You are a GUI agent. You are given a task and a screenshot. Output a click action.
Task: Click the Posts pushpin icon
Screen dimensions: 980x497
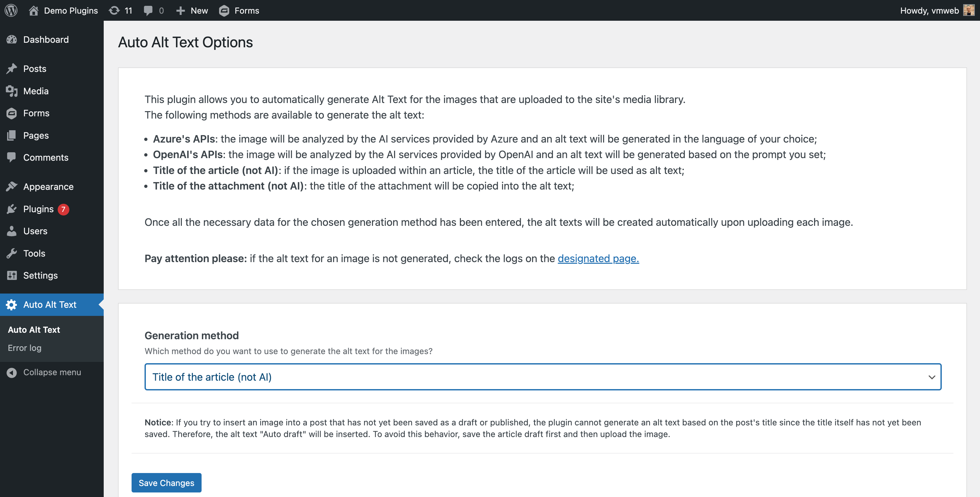tap(12, 68)
